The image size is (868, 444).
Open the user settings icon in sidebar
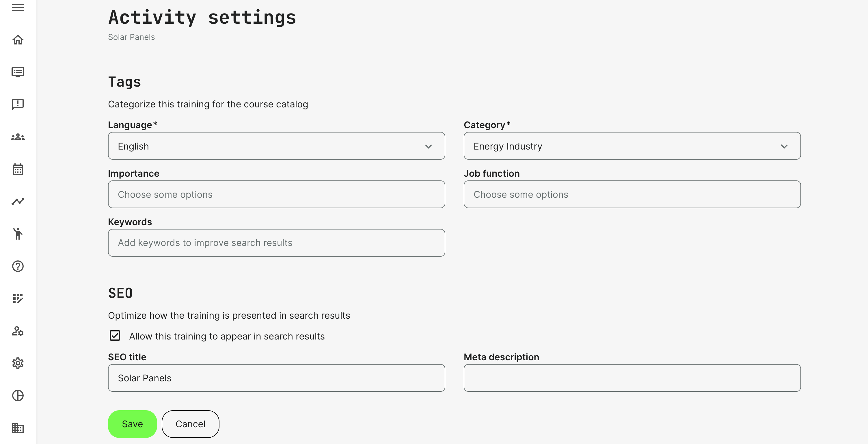[x=18, y=331]
